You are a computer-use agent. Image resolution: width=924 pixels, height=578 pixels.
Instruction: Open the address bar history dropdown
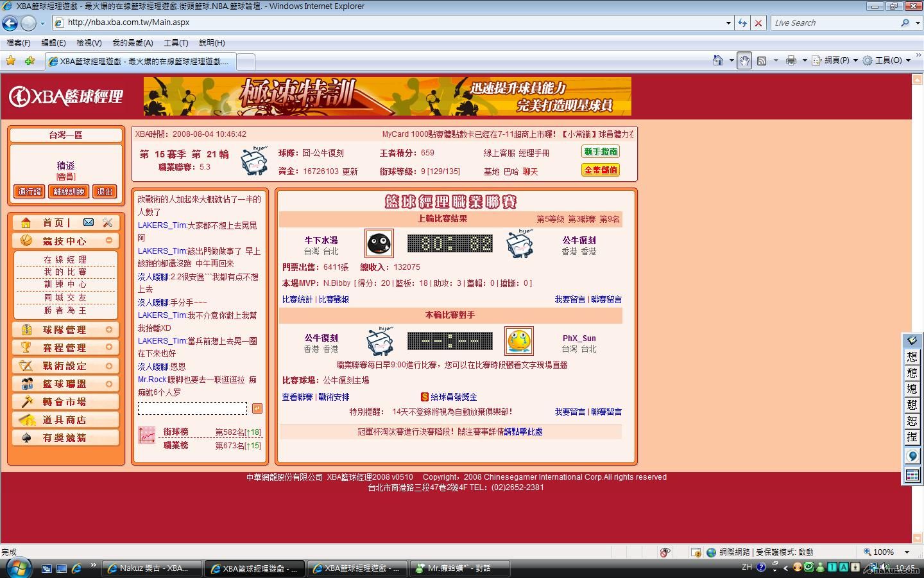click(728, 22)
